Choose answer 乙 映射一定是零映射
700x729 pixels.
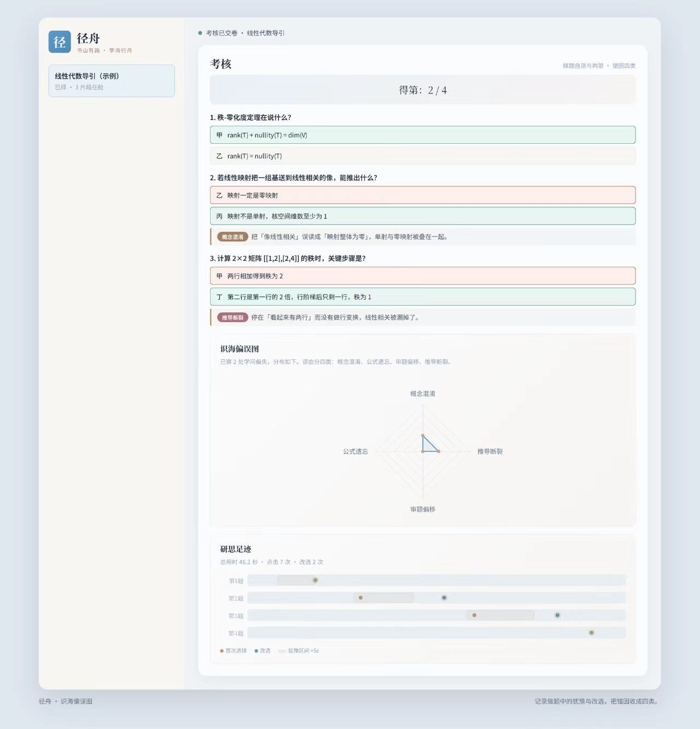pos(423,195)
